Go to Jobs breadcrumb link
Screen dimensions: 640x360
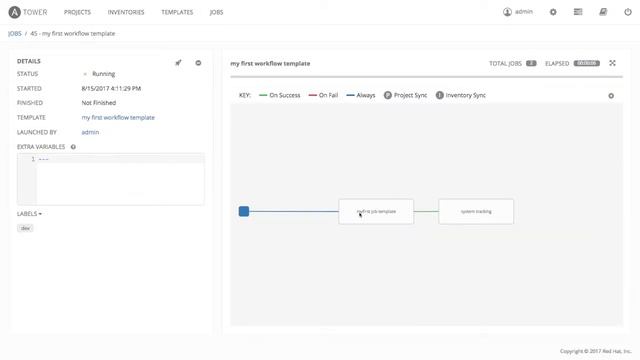point(15,33)
